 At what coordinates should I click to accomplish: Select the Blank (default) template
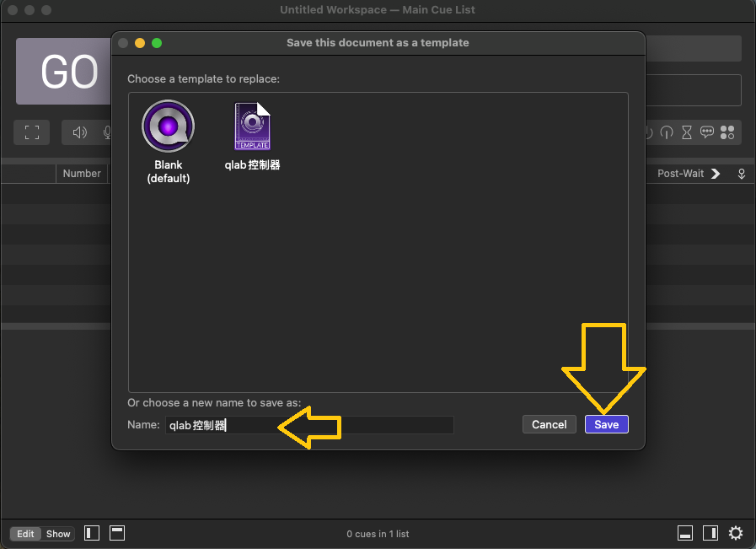[168, 142]
